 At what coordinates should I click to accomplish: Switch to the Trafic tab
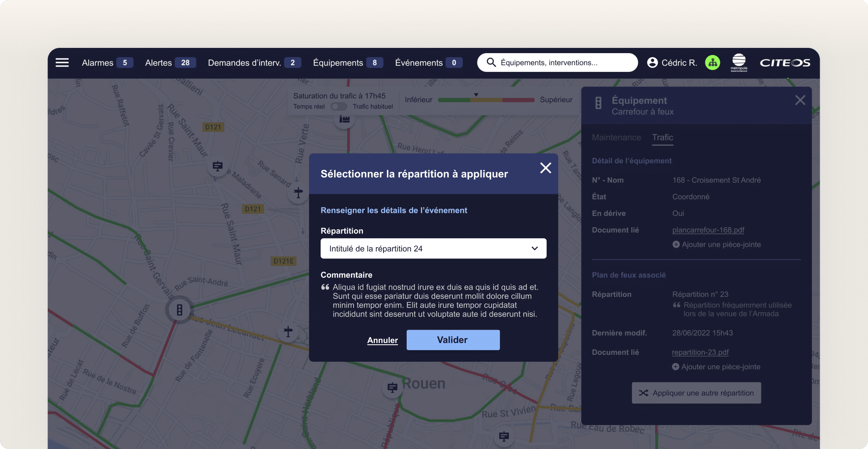(x=663, y=138)
